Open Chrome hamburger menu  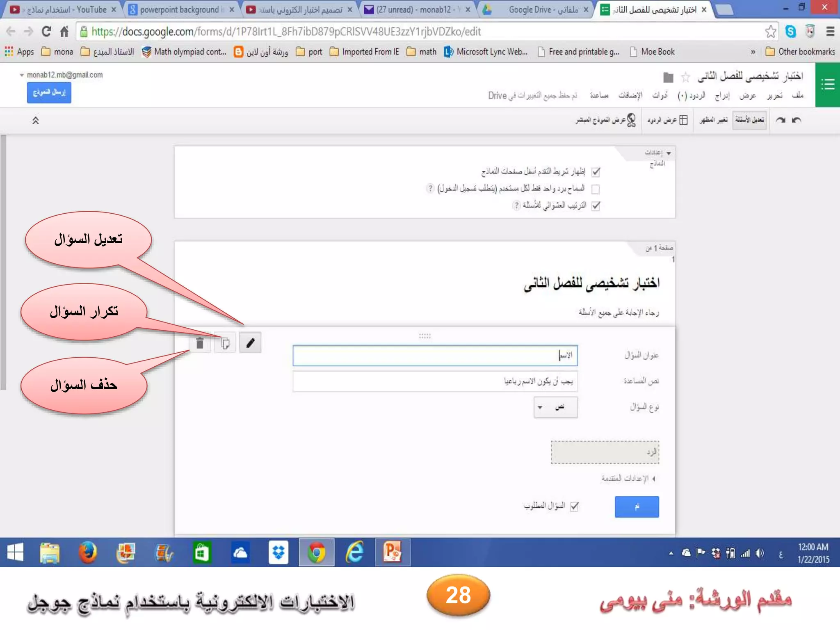(830, 32)
